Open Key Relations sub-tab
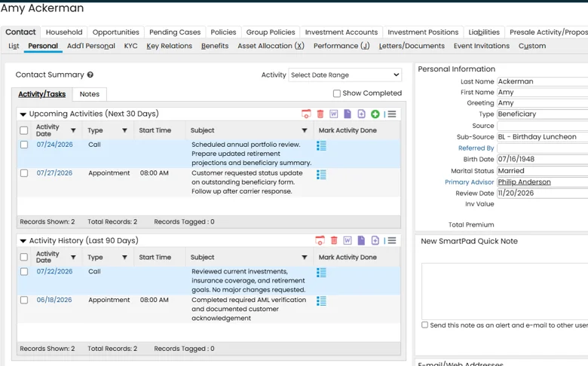Screen dimensions: 588x366 (169, 46)
